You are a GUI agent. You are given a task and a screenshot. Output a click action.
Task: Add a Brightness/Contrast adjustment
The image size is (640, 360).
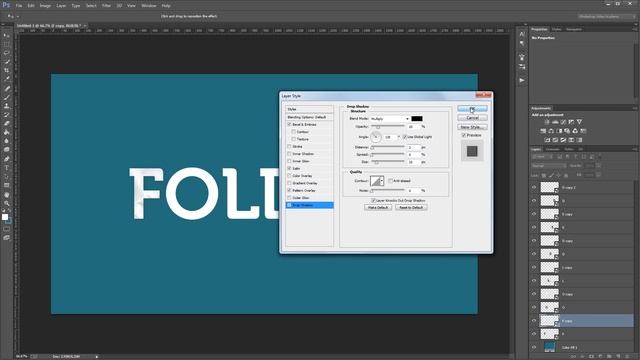[x=547, y=122]
